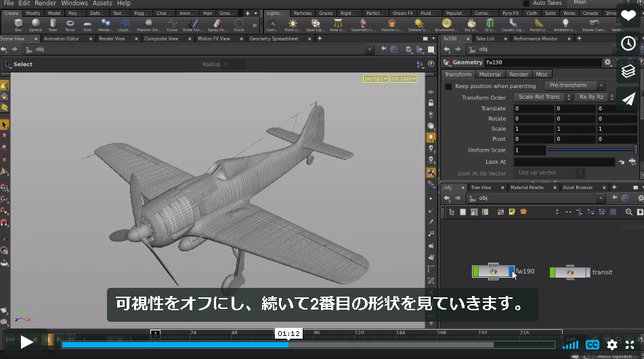Adjust the video volume bars

(x=570, y=345)
